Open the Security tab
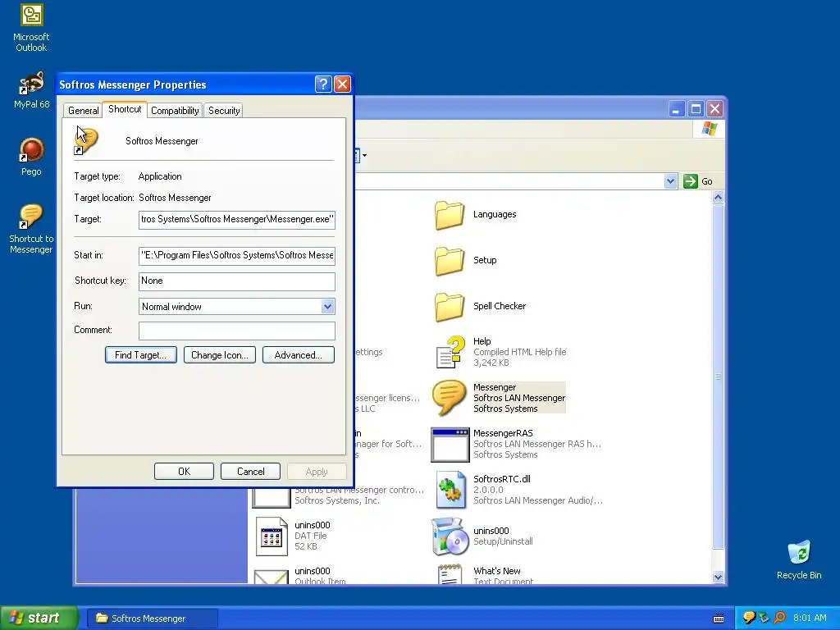 click(x=224, y=111)
